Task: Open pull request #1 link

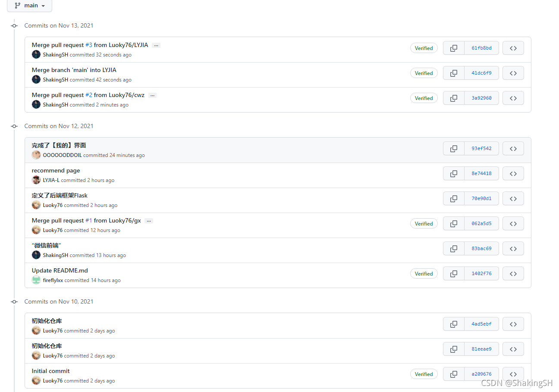Action: 89,221
